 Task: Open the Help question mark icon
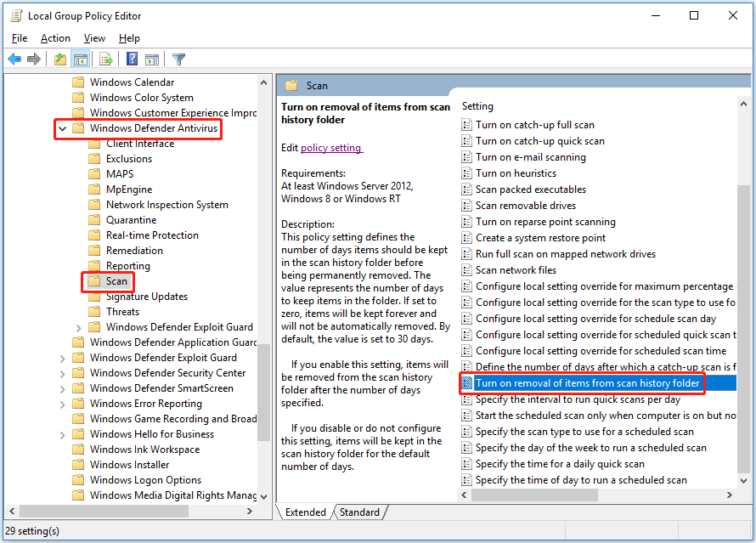point(133,59)
